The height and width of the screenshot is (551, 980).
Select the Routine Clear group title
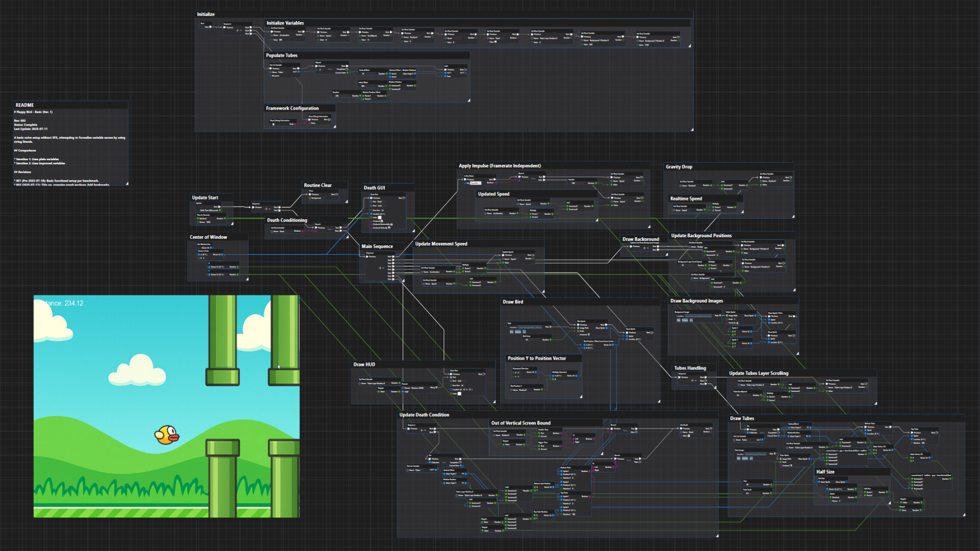tap(318, 185)
